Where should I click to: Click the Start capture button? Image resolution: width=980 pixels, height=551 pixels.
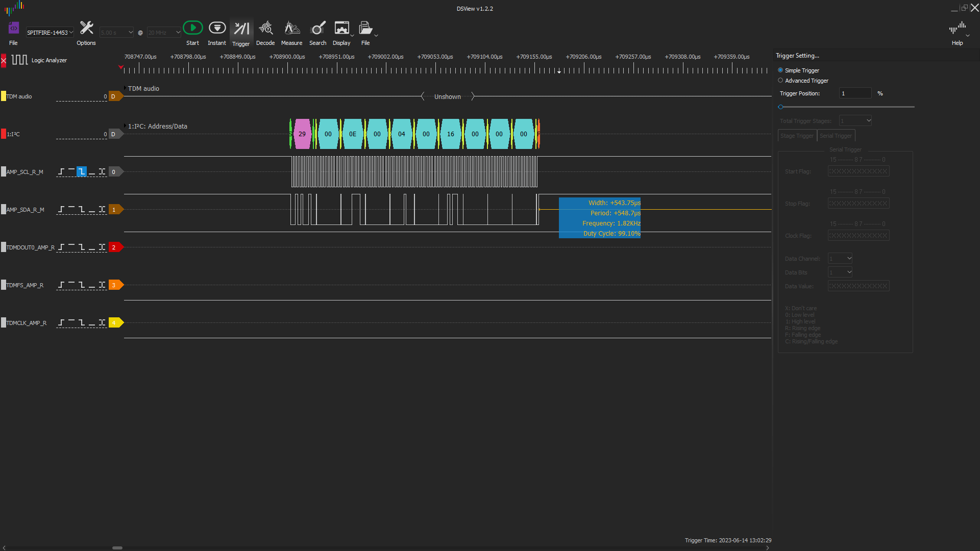coord(192,28)
